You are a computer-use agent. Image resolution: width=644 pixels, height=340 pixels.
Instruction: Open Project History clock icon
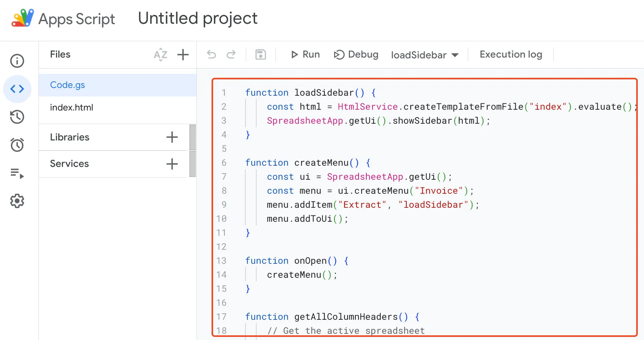coord(17,117)
